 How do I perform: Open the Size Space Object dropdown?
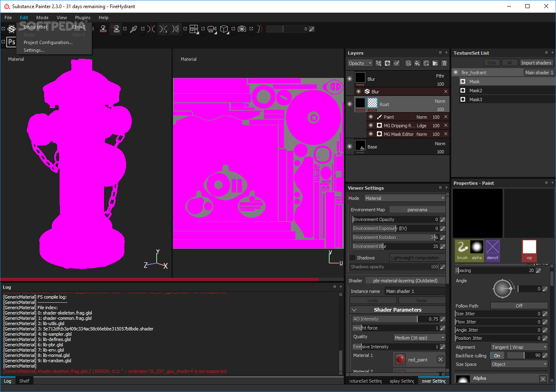coord(519,364)
